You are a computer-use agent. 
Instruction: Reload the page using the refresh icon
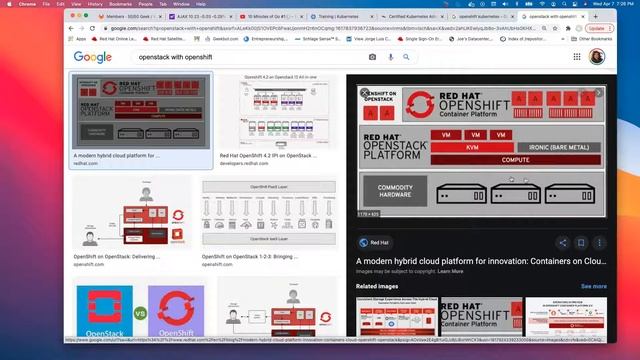[92, 29]
